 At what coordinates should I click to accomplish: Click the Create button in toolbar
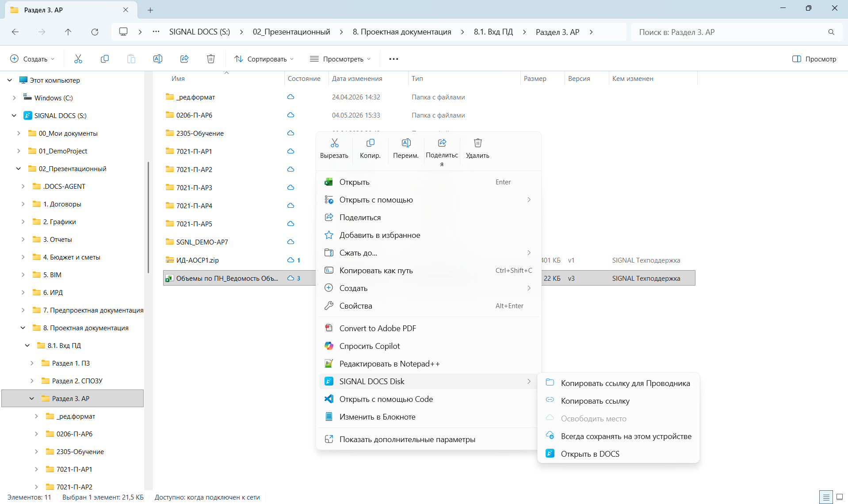[x=33, y=59]
